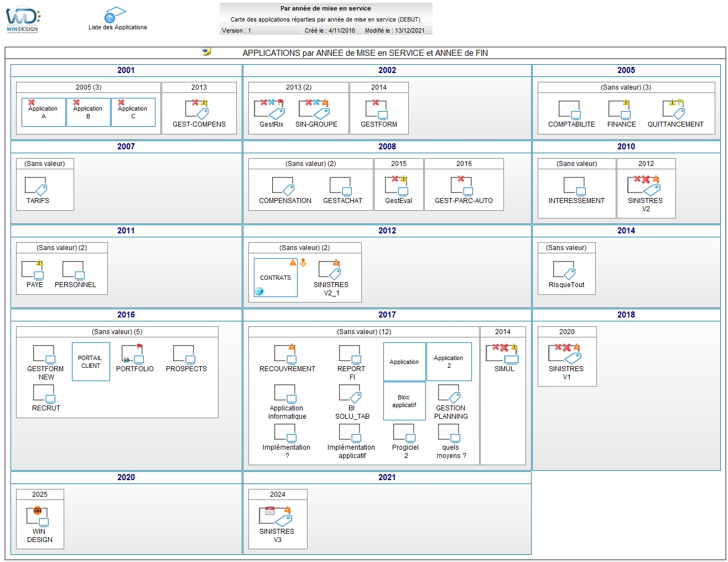Select the GESTFORM application icon in 2002

point(378,110)
